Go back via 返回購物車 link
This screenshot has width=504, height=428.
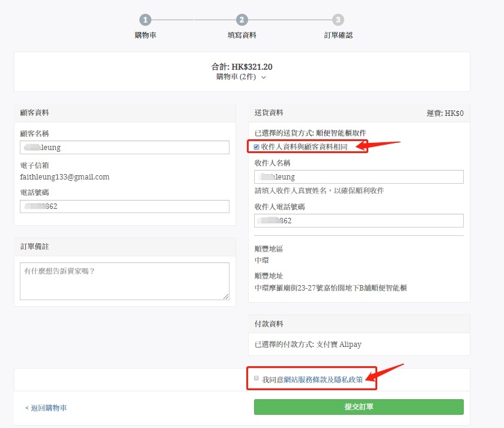coord(46,408)
